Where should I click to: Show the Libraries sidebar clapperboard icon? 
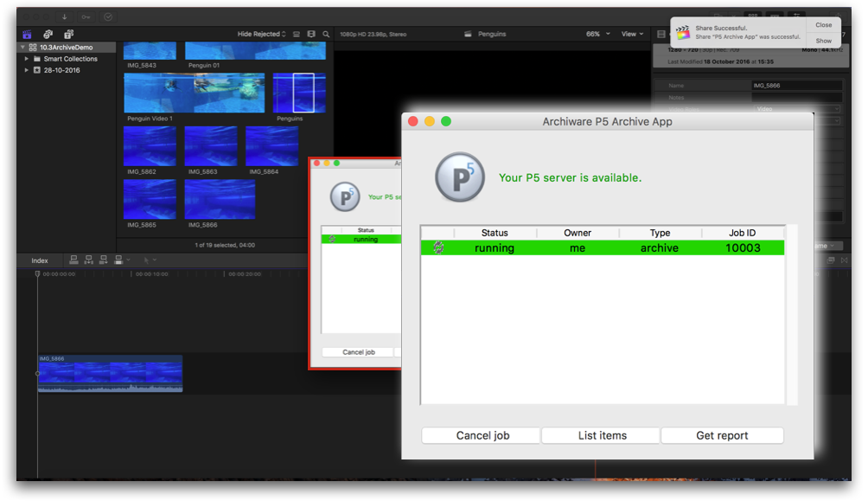tap(27, 35)
